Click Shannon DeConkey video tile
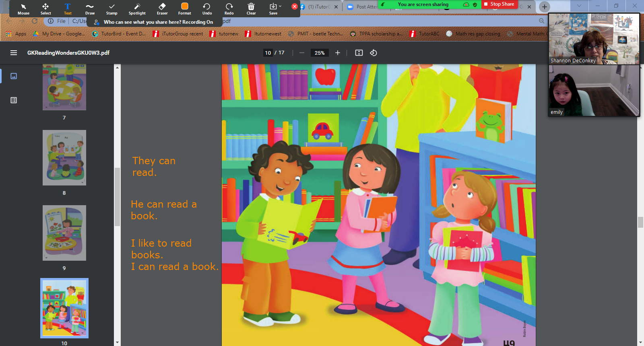This screenshot has width=644, height=346. click(x=594, y=39)
